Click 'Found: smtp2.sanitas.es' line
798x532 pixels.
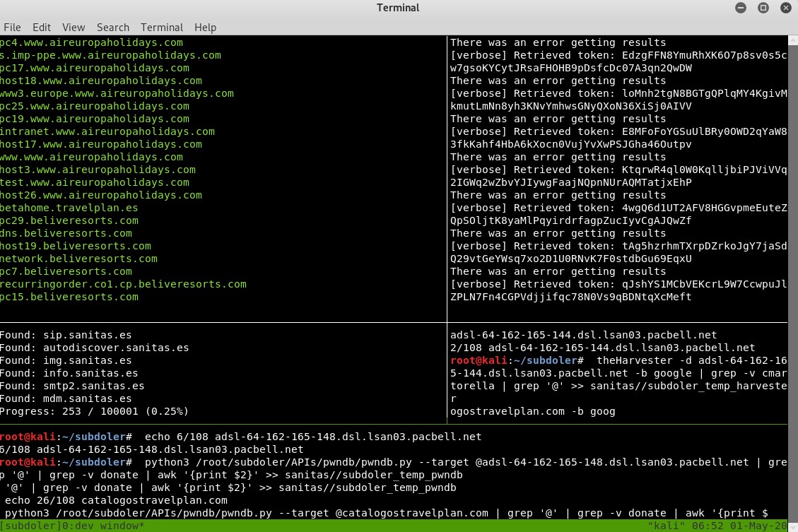click(72, 386)
